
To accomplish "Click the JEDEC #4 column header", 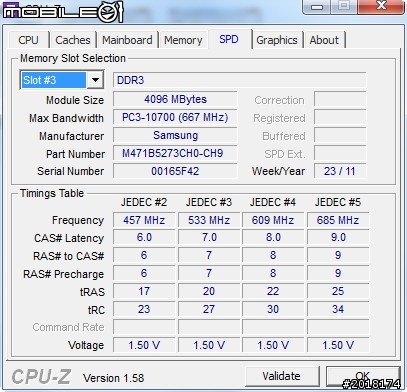I will click(273, 202).
